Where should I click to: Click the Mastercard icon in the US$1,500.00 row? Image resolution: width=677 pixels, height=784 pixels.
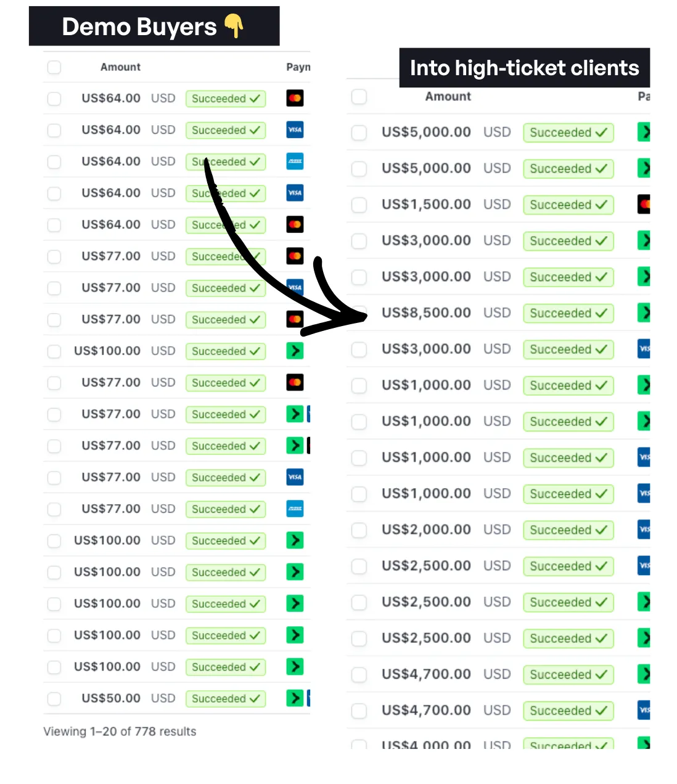[x=644, y=204]
